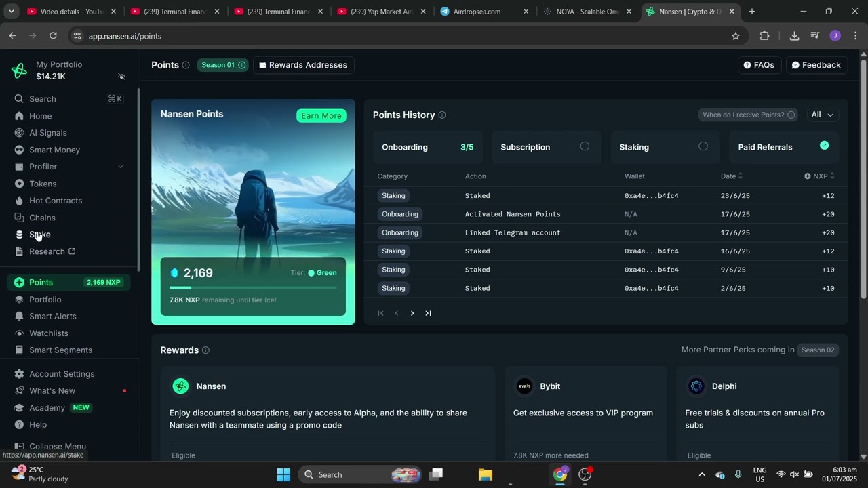Click the page vertical scrollbar
Image resolution: width=868 pixels, height=488 pixels.
[x=863, y=178]
